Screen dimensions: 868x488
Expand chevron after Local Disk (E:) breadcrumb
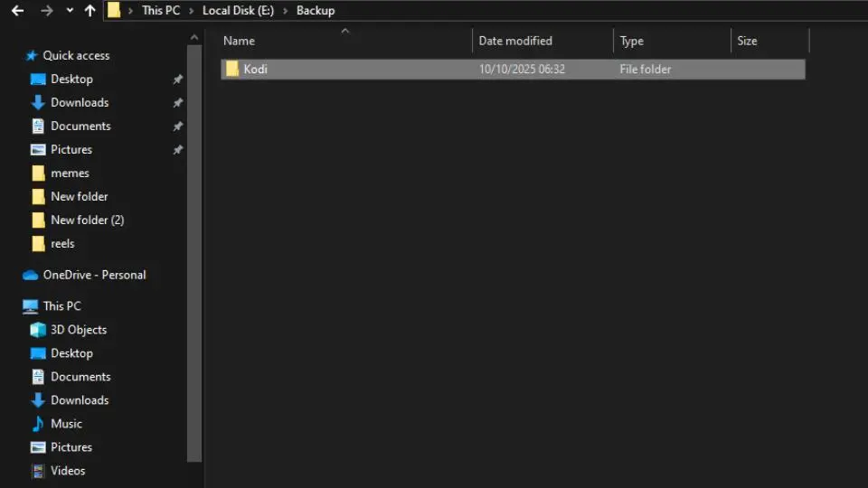[x=286, y=11]
